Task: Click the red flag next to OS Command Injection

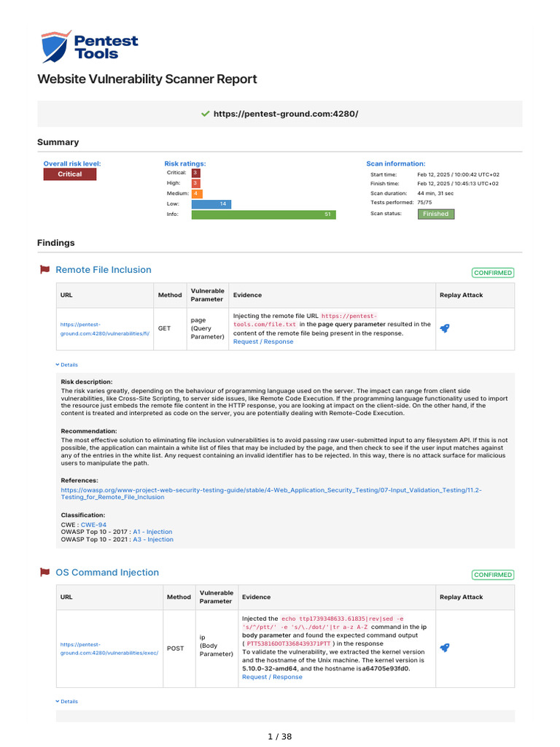Action: 44,572
